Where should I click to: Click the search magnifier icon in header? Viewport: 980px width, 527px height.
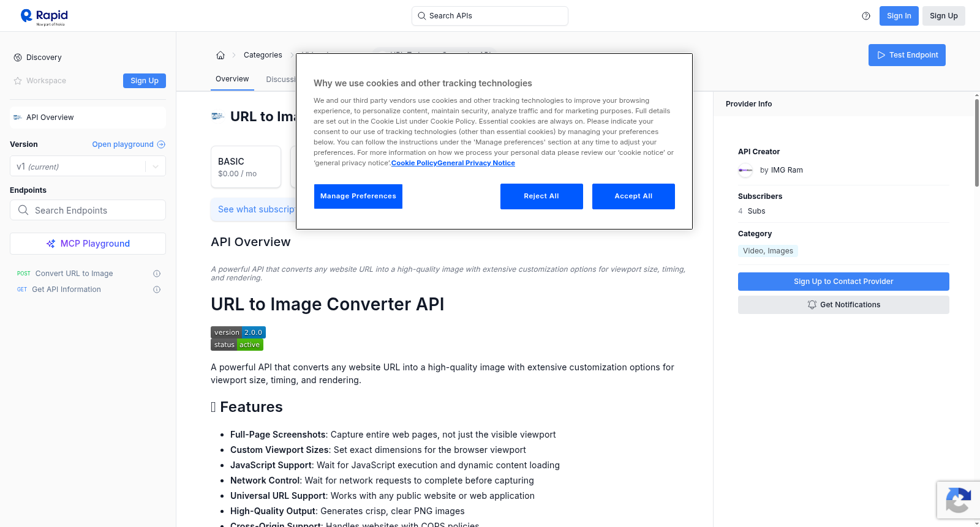tap(422, 16)
